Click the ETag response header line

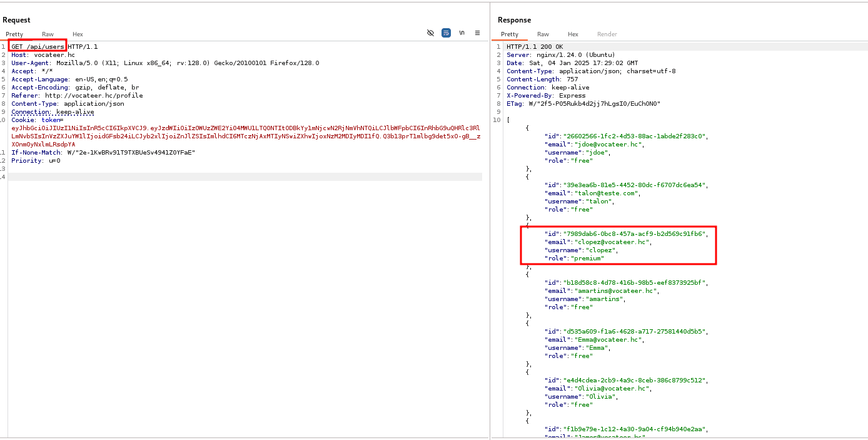click(583, 104)
